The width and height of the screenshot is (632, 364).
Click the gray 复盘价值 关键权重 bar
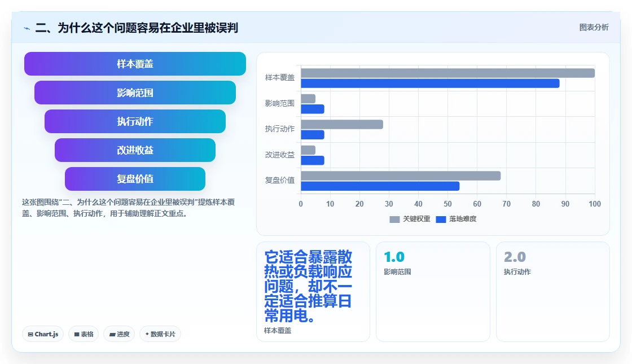pyautogui.click(x=401, y=176)
